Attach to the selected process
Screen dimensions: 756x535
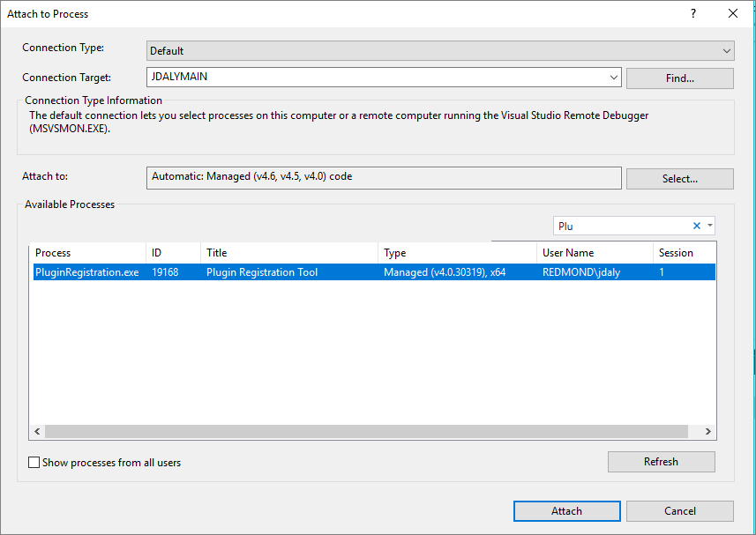[566, 510]
